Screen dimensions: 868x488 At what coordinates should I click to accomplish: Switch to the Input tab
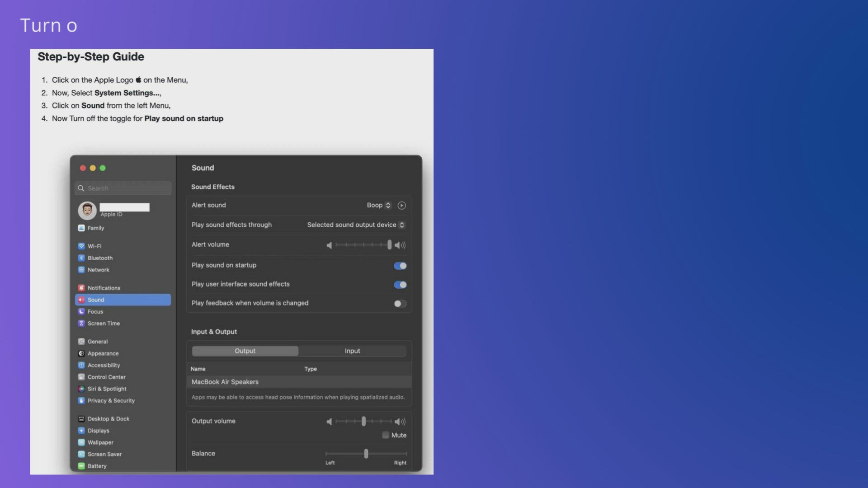pos(352,351)
